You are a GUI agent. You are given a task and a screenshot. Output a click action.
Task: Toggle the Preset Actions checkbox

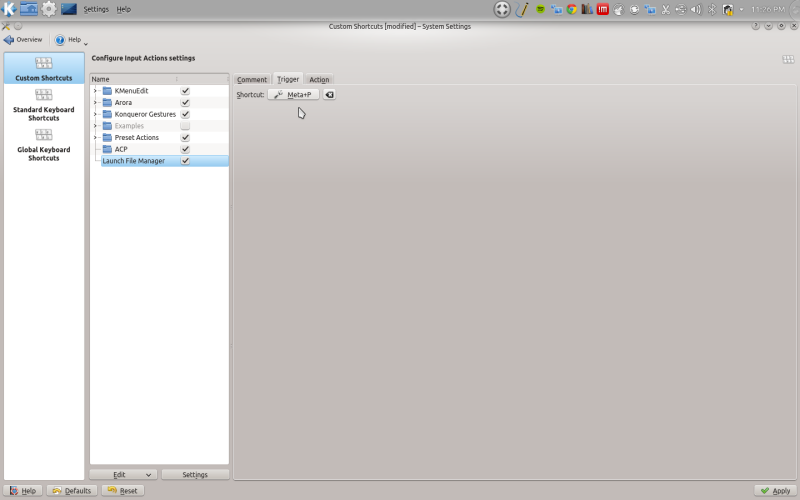coord(185,138)
